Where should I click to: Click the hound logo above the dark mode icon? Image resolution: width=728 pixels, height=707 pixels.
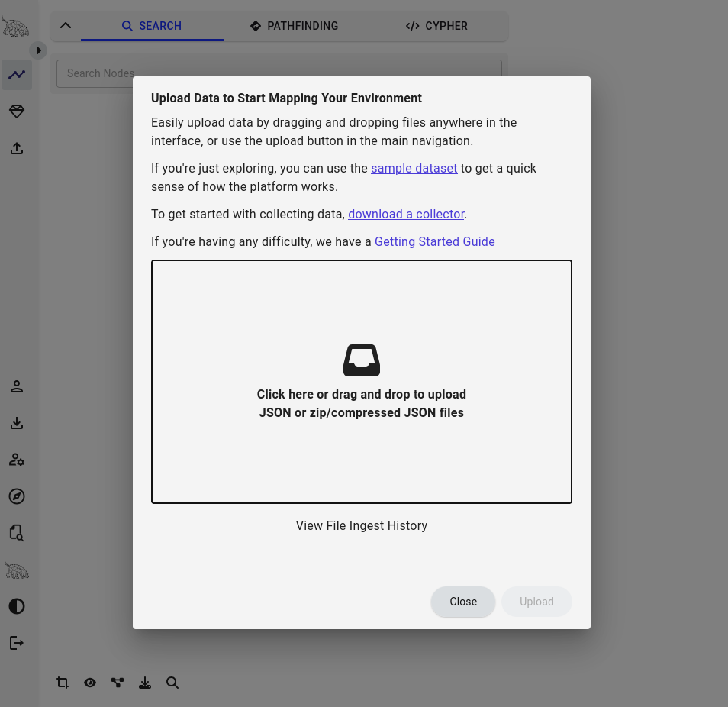click(x=17, y=570)
